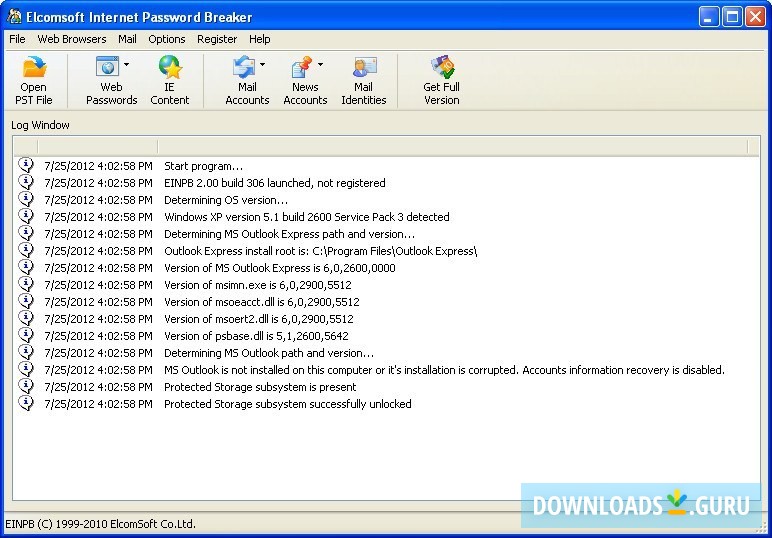Expand the Web Passwords dropdown arrow
This screenshot has width=772, height=538.
click(127, 64)
